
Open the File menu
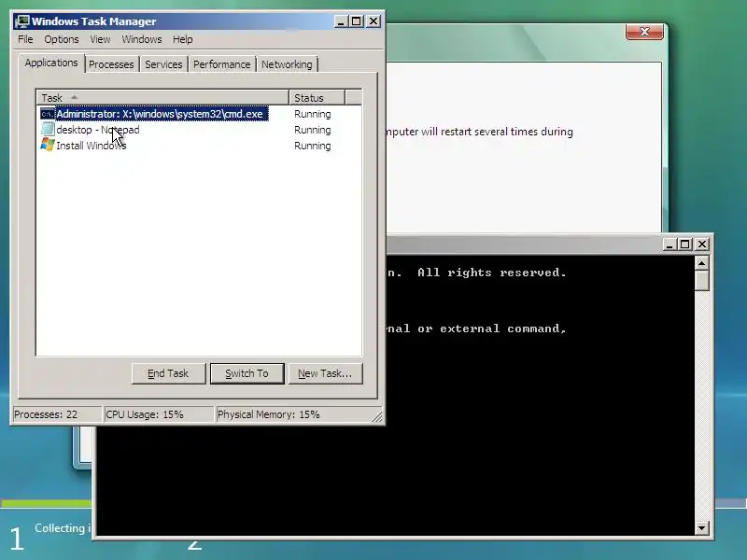(25, 39)
